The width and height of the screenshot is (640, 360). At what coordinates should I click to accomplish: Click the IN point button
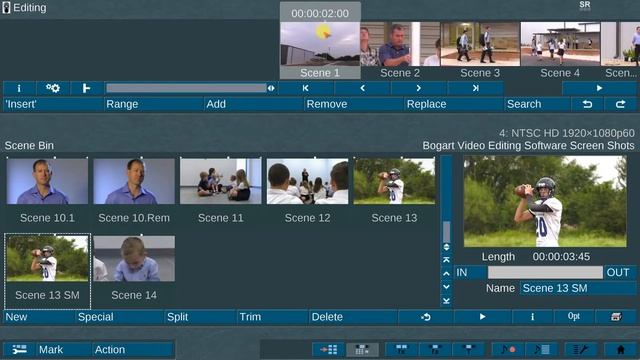[471, 272]
